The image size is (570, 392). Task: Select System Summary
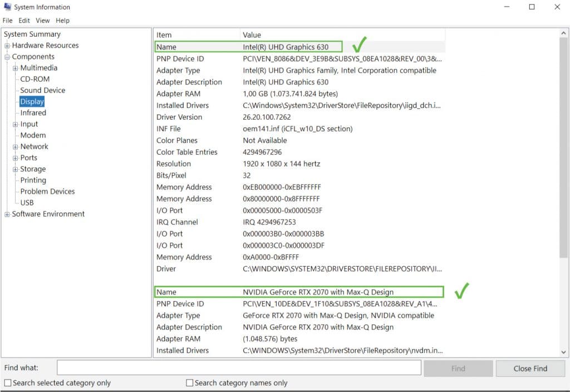32,34
